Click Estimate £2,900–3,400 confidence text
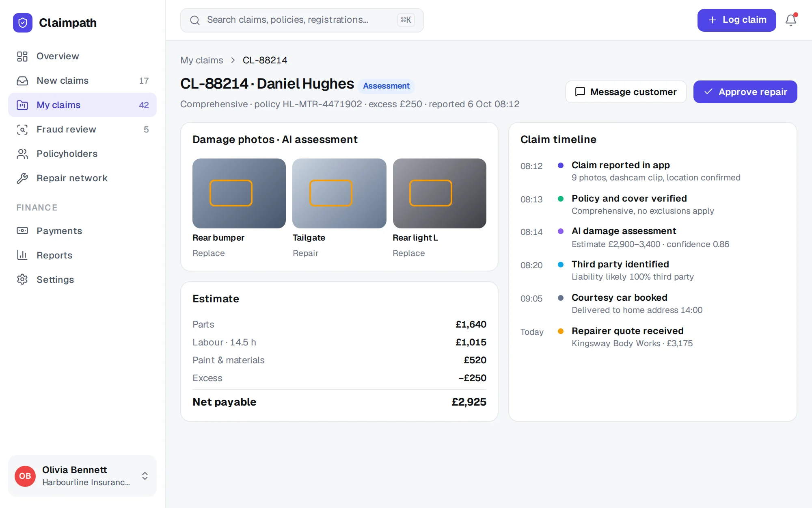Viewport: 812px width, 508px height. (x=650, y=244)
